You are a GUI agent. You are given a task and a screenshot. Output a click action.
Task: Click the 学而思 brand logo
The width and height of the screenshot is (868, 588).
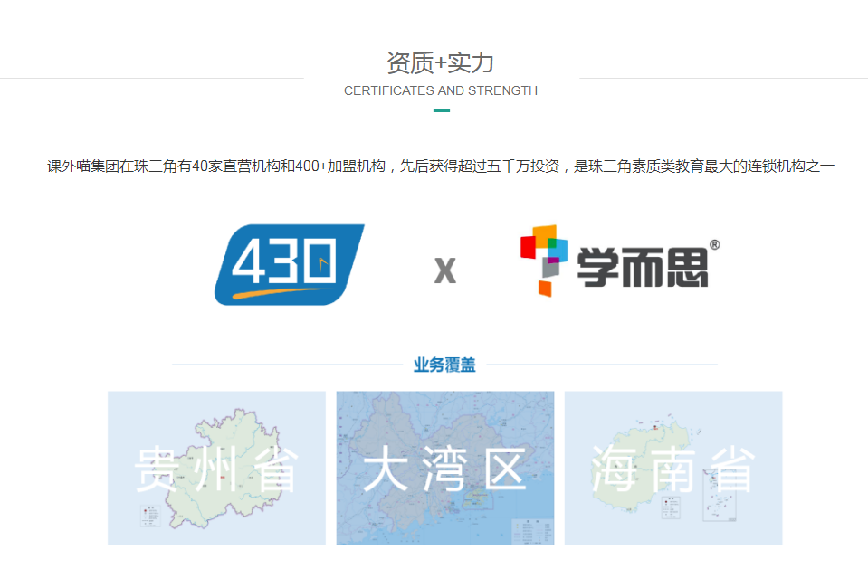619,261
